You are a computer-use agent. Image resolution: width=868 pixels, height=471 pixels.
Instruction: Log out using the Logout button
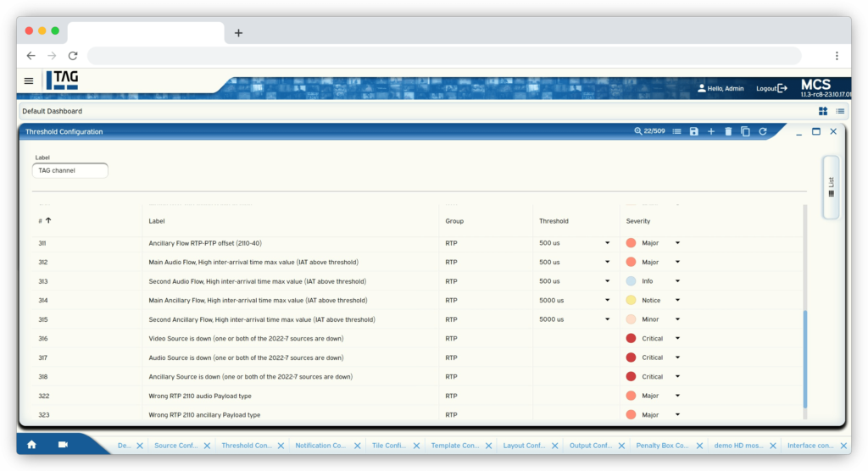pyautogui.click(x=771, y=89)
